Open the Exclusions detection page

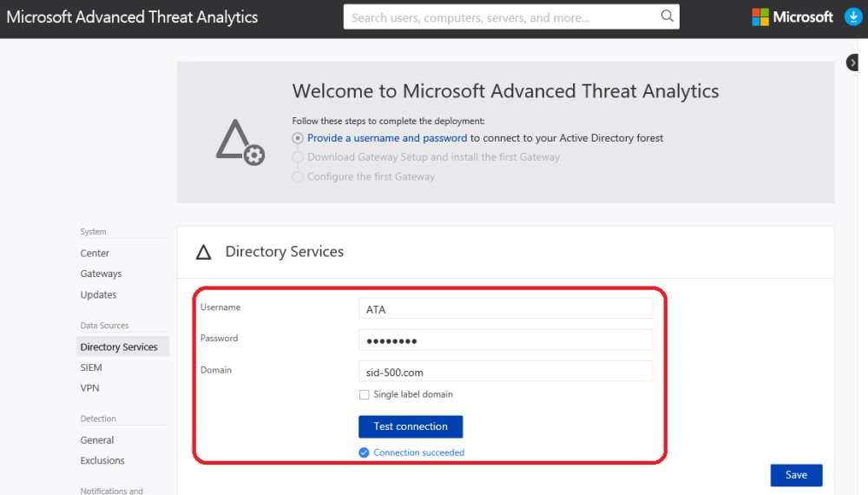coord(102,460)
